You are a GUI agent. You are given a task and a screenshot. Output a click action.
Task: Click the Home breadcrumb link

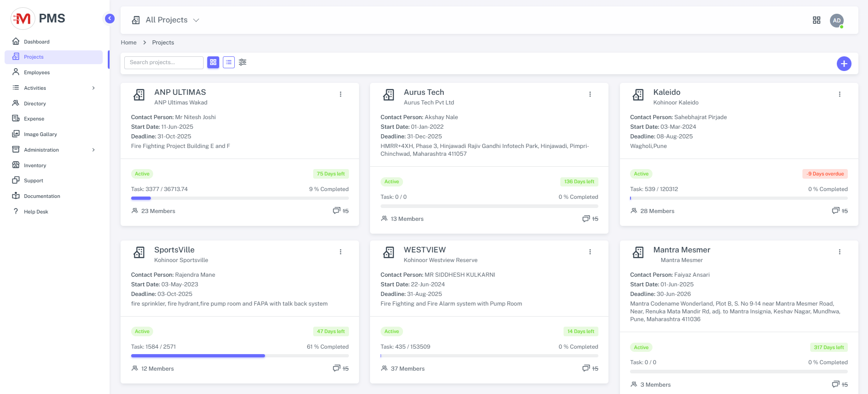click(128, 43)
